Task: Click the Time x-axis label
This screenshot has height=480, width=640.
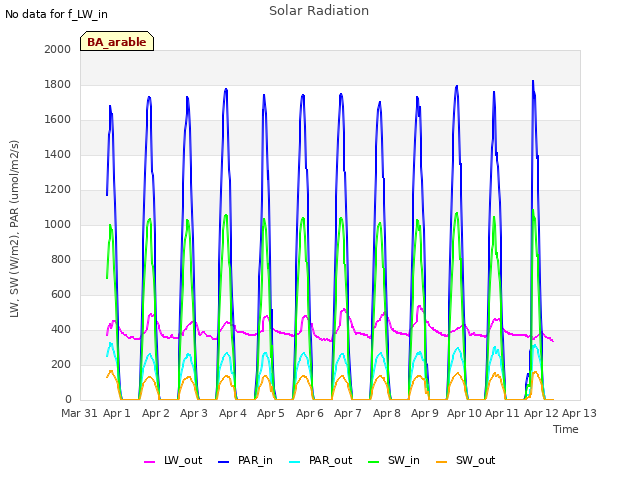Action: pyautogui.click(x=566, y=429)
